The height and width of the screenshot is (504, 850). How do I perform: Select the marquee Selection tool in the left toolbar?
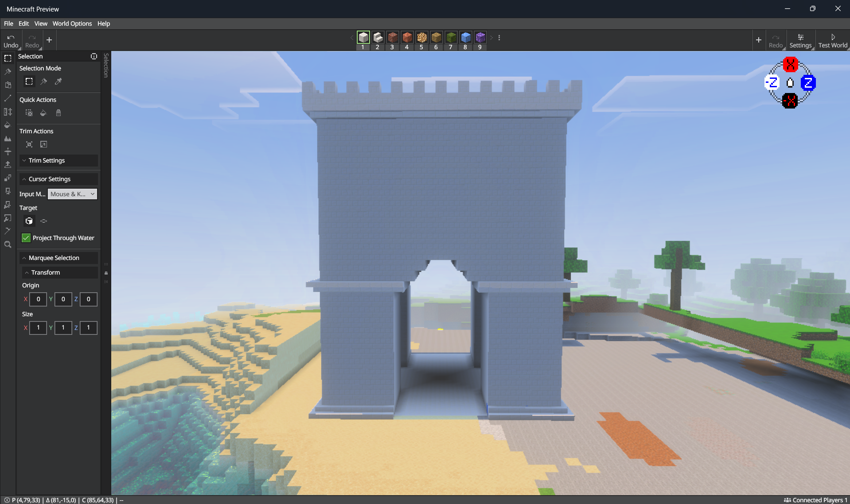click(x=8, y=58)
